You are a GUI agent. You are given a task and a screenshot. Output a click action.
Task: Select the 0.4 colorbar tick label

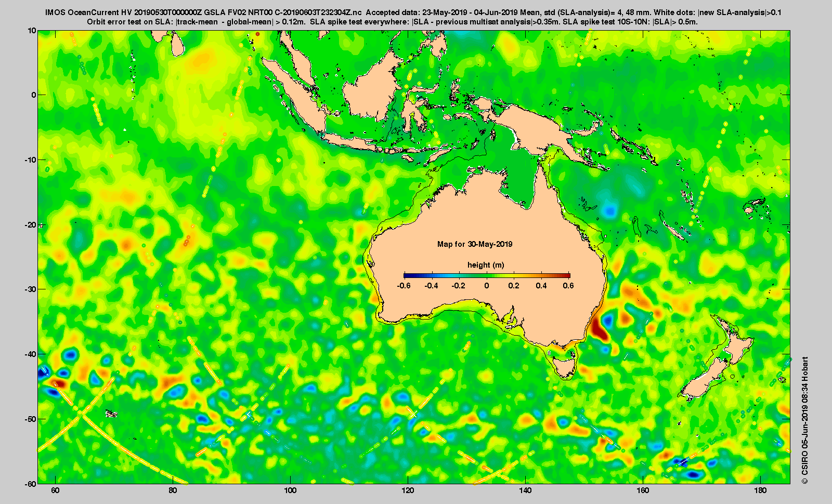click(x=541, y=286)
